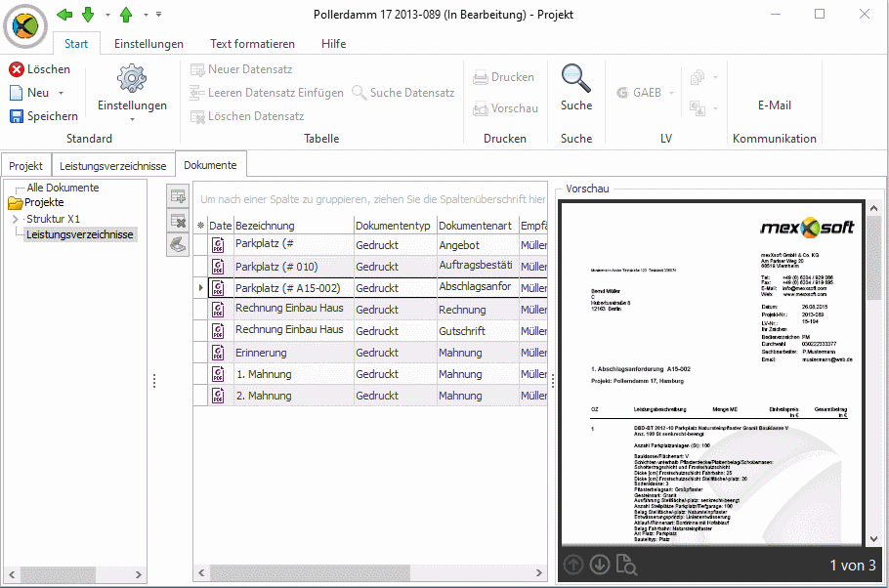Click the delete row icon beside table

178,221
